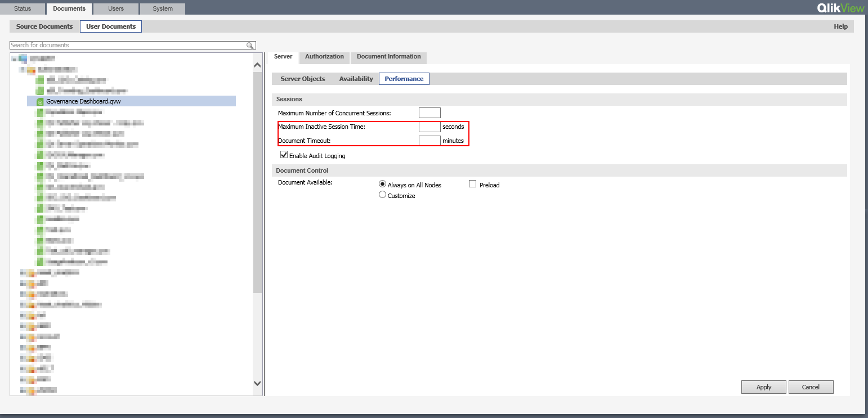The height and width of the screenshot is (418, 868).
Task: Click the Help link
Action: tap(840, 26)
